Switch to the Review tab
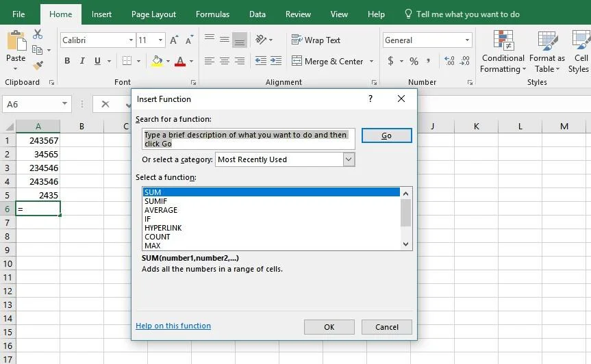The image size is (591, 364). click(x=298, y=14)
